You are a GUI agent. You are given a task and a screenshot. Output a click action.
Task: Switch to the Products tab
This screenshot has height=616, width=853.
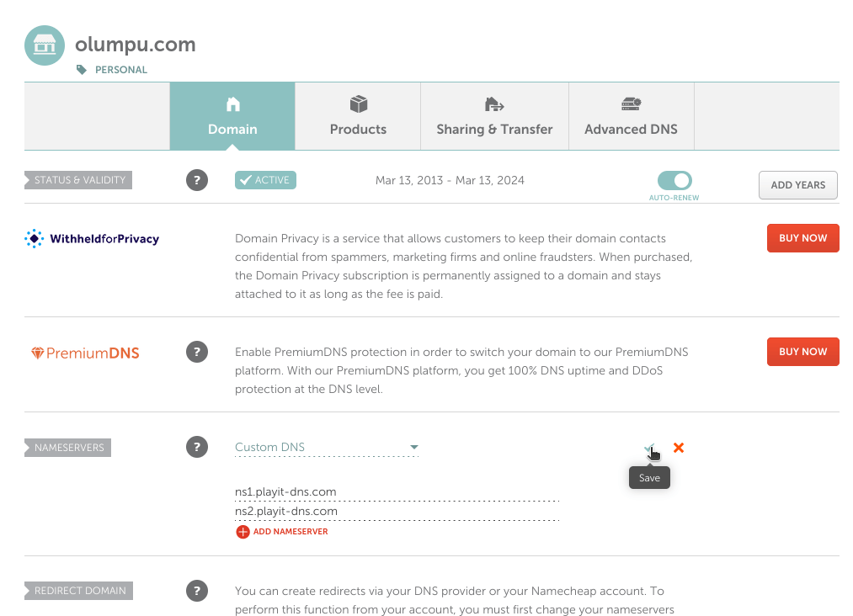[358, 116]
